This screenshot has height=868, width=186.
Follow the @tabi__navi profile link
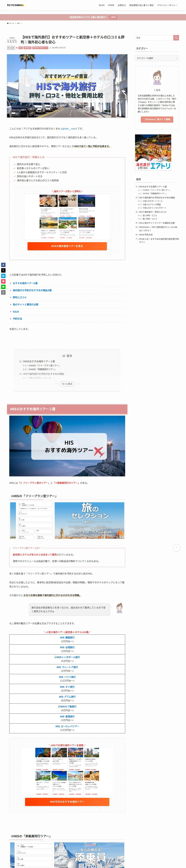point(69,129)
